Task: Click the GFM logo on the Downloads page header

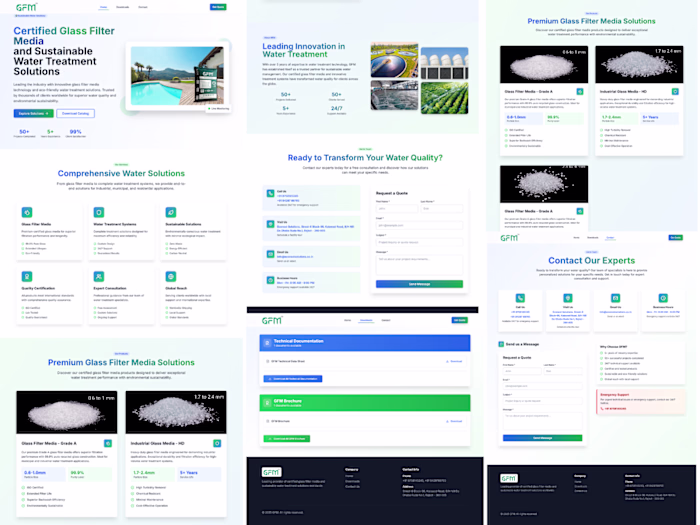Action: pos(272,320)
